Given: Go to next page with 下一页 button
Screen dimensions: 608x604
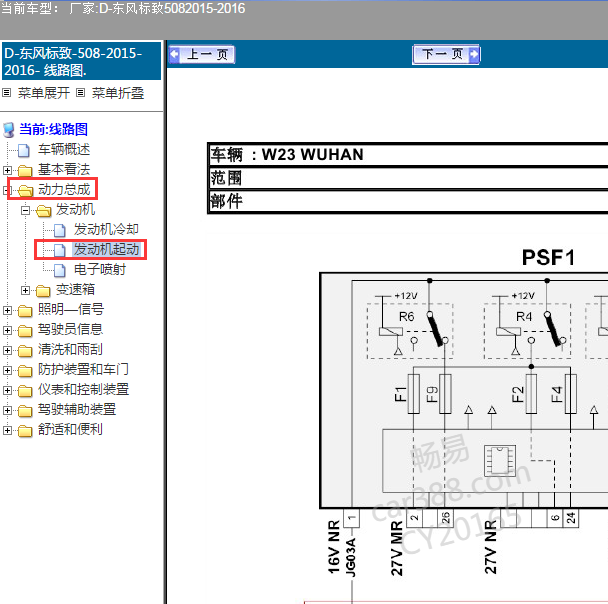Looking at the screenshot, I should (446, 54).
